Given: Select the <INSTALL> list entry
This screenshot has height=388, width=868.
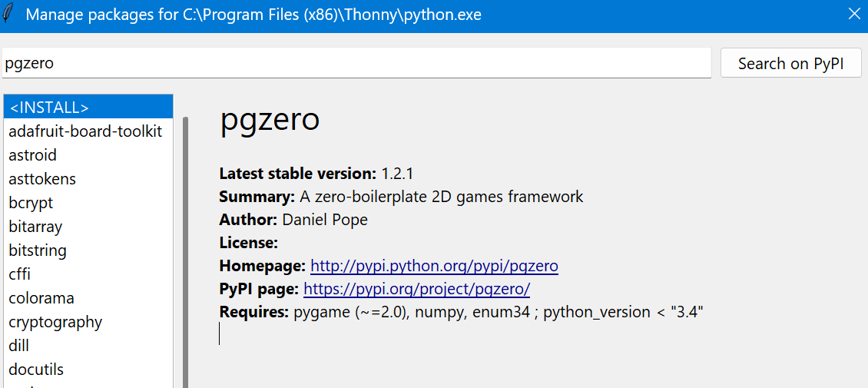Looking at the screenshot, I should pyautogui.click(x=88, y=108).
